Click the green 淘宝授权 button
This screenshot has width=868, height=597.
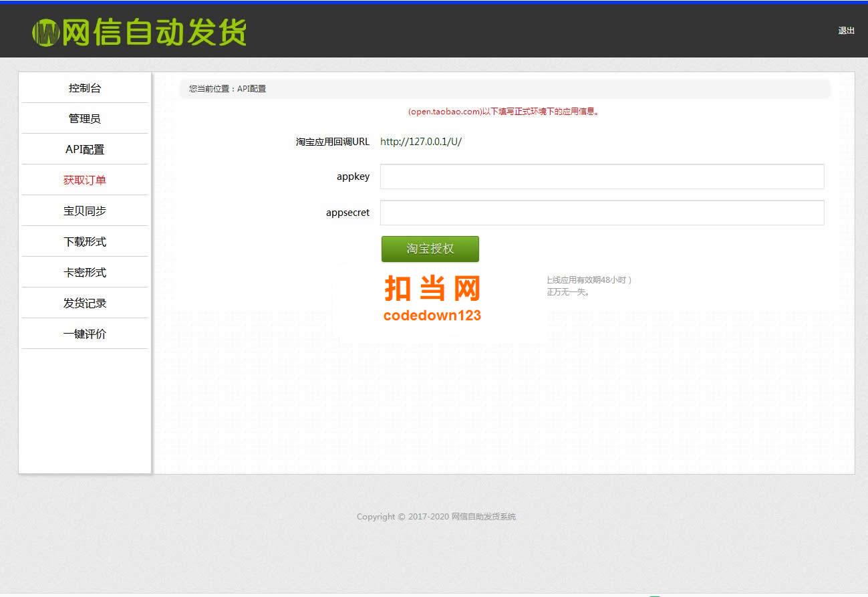(x=430, y=249)
